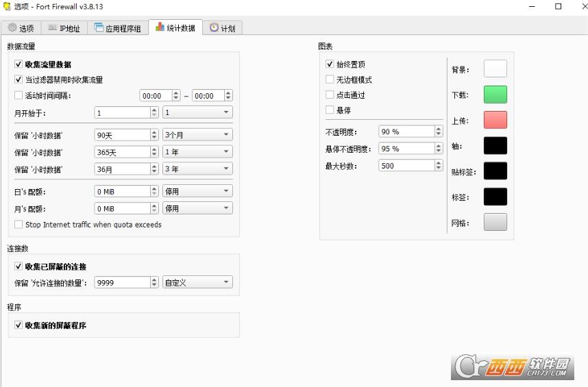Screen dimensions: 588x387
Task: Click stepper arrows of 日's 配额 field
Action: (154, 191)
